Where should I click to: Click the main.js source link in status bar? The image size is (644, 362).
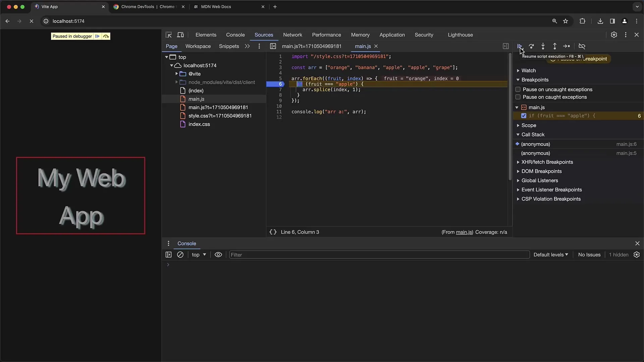(x=464, y=232)
